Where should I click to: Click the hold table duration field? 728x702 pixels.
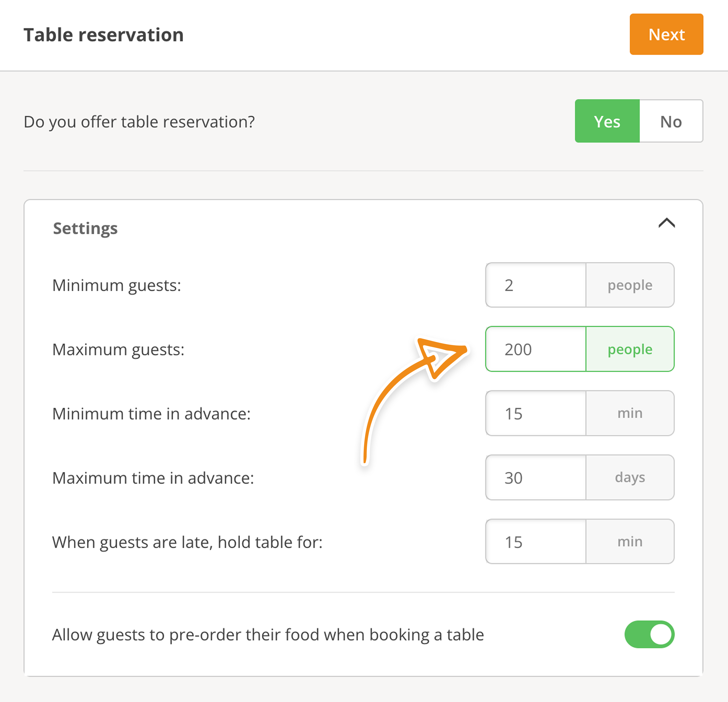pyautogui.click(x=536, y=542)
